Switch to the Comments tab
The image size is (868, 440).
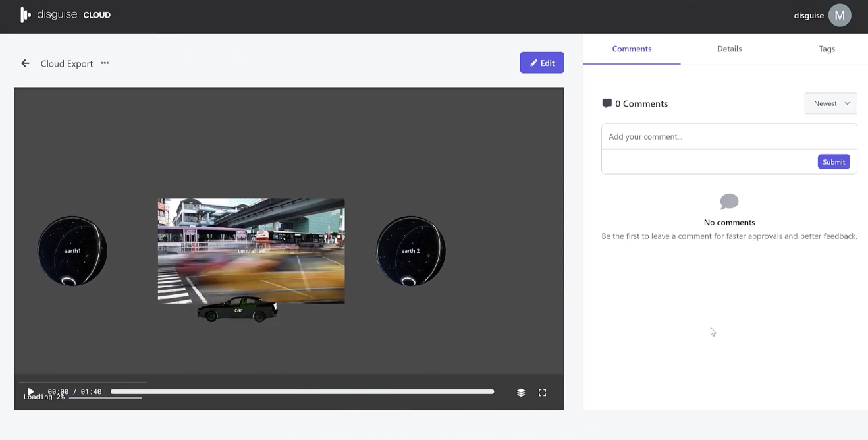631,49
